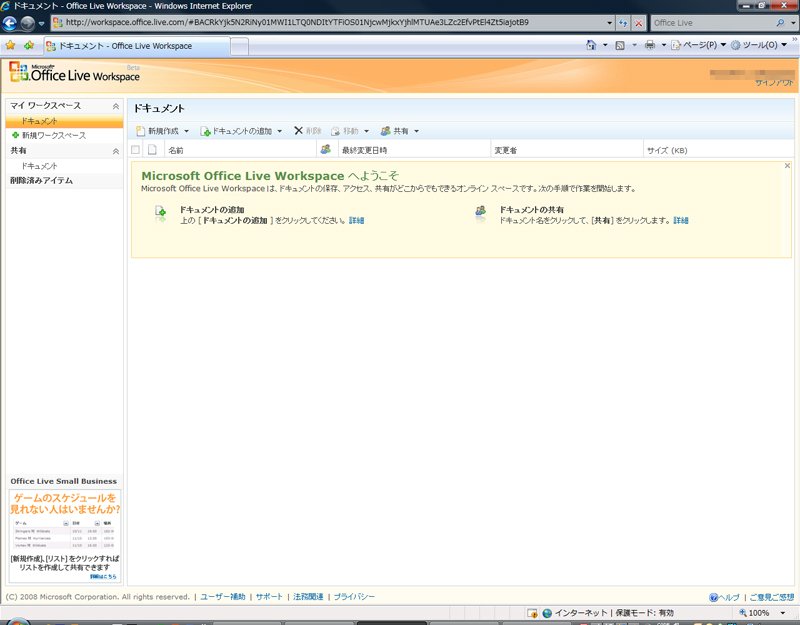Screen dimensions: 800x625
Task: Click the サインアウト link
Action: pos(774,83)
